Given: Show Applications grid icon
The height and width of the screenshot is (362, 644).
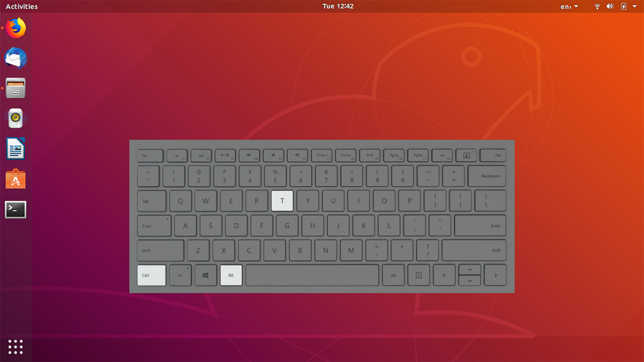Looking at the screenshot, I should coord(16,346).
